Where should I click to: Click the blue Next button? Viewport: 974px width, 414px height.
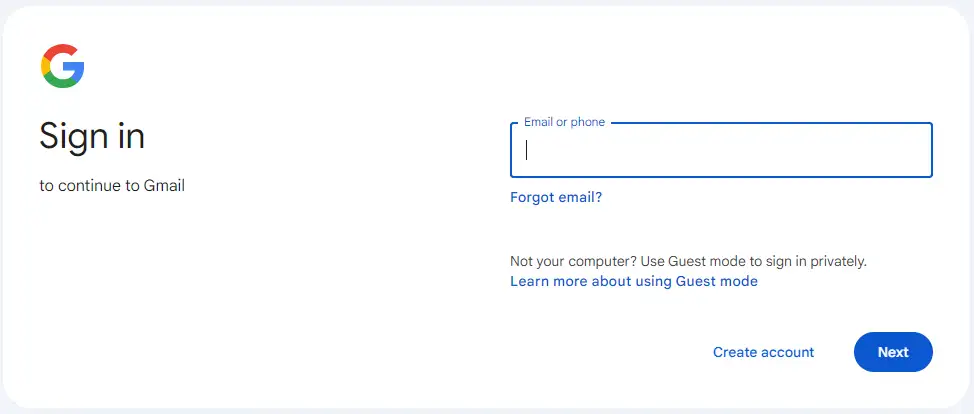click(x=893, y=352)
